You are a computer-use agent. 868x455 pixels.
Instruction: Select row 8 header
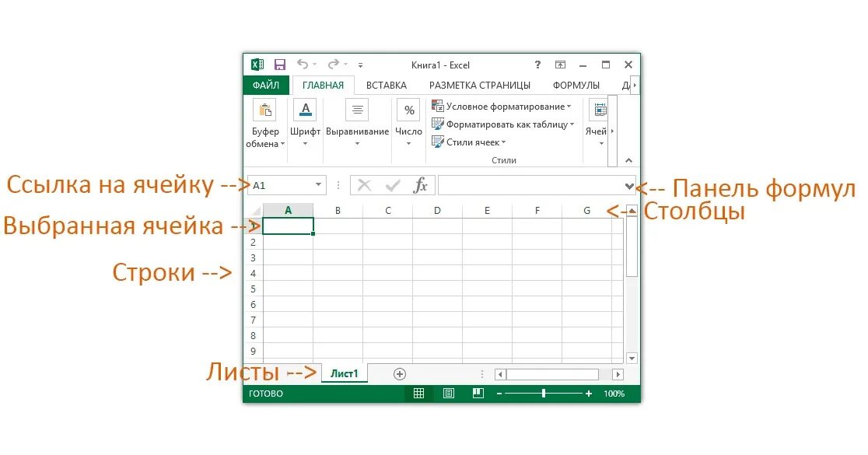(254, 335)
